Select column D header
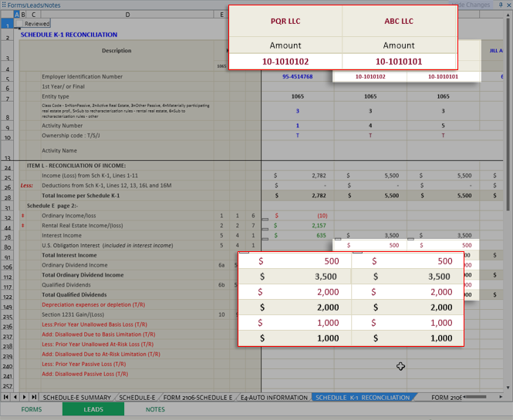The image size is (513, 420). coord(127,15)
